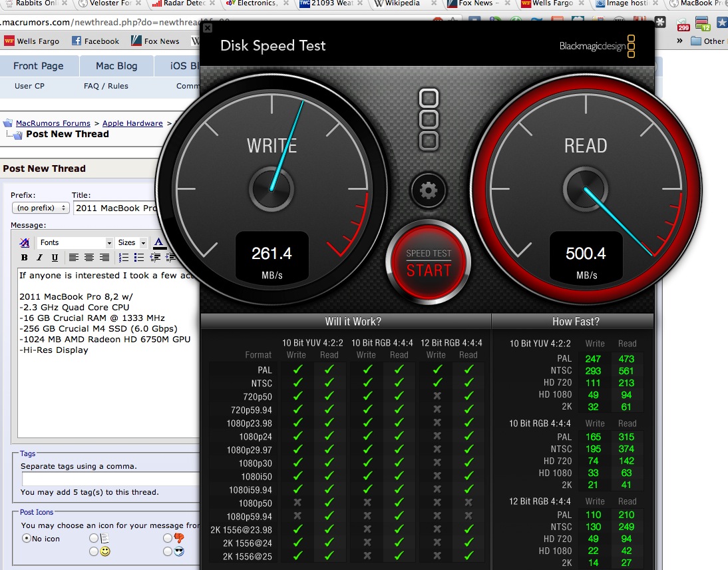The width and height of the screenshot is (728, 570).
Task: Open the Sizes dropdown
Action: (x=131, y=242)
